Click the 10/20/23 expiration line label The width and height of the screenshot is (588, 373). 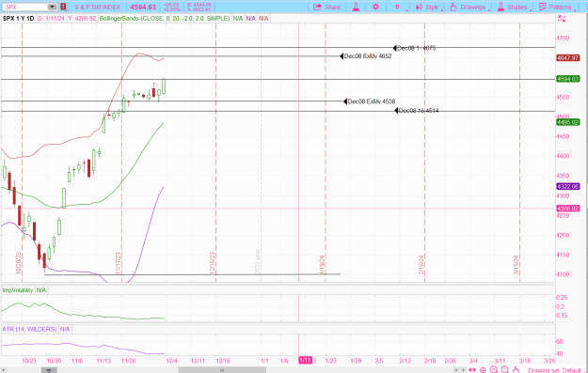[19, 263]
